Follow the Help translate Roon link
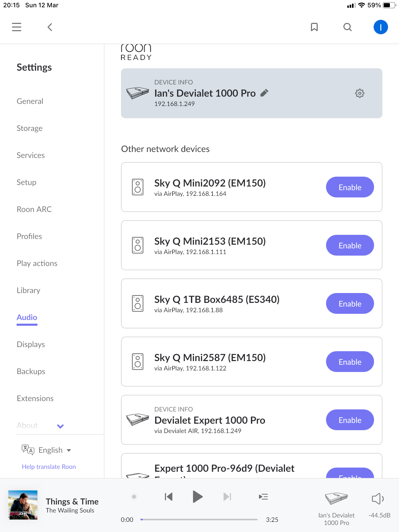The image size is (399, 532). 49,467
